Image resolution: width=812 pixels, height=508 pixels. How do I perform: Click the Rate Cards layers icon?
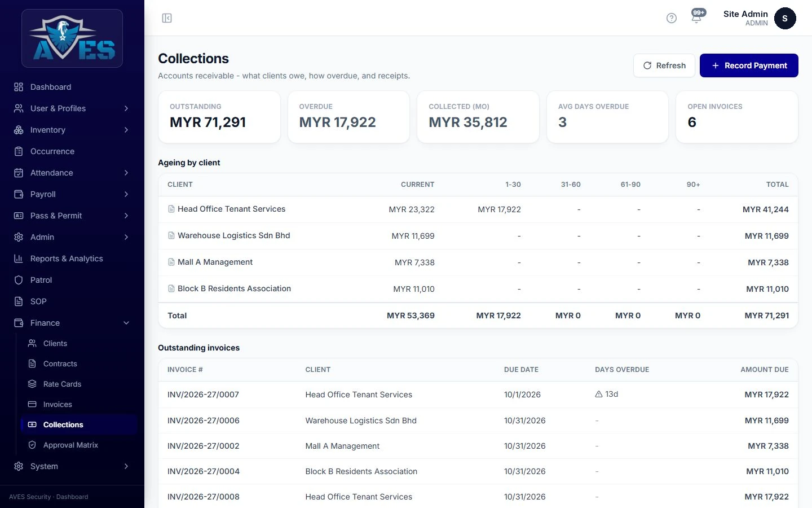click(x=32, y=384)
